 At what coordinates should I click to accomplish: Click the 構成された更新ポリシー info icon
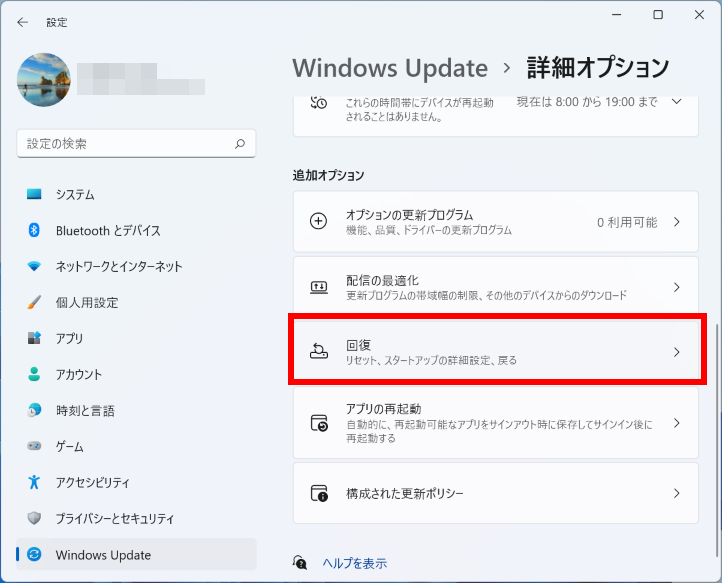319,493
